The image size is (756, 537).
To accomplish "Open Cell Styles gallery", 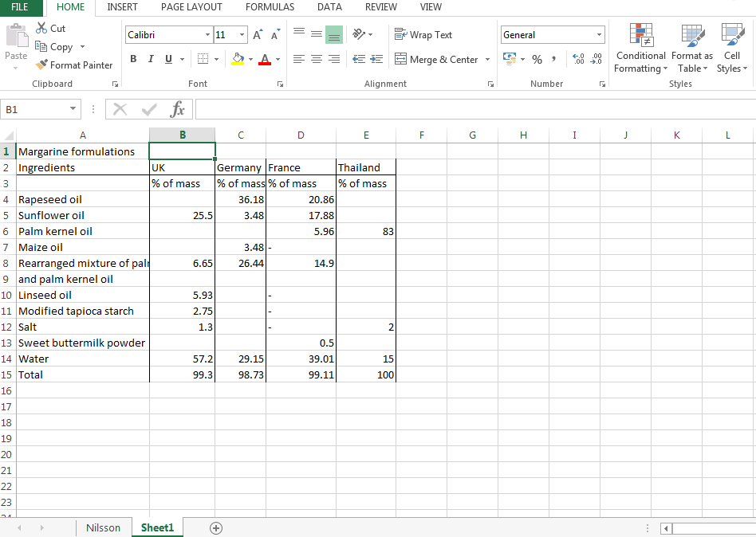I will [x=732, y=48].
